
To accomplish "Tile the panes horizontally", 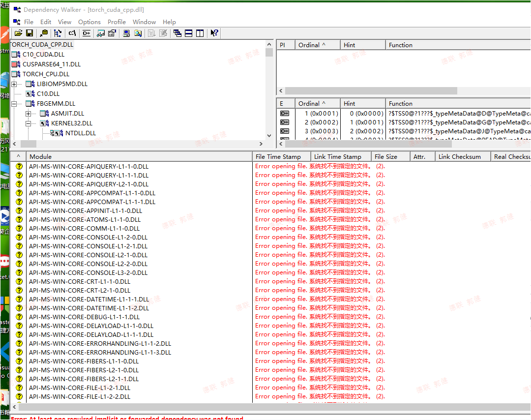I will (x=189, y=33).
